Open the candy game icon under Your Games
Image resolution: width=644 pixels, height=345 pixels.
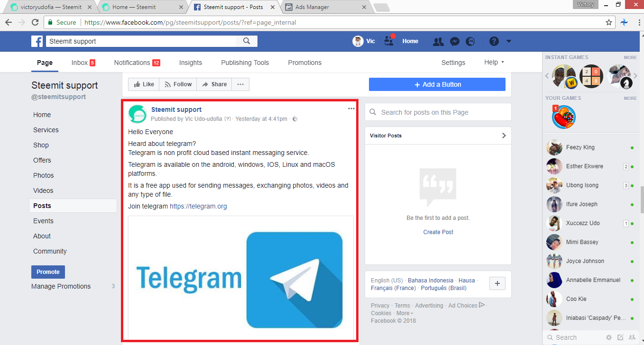[x=563, y=117]
